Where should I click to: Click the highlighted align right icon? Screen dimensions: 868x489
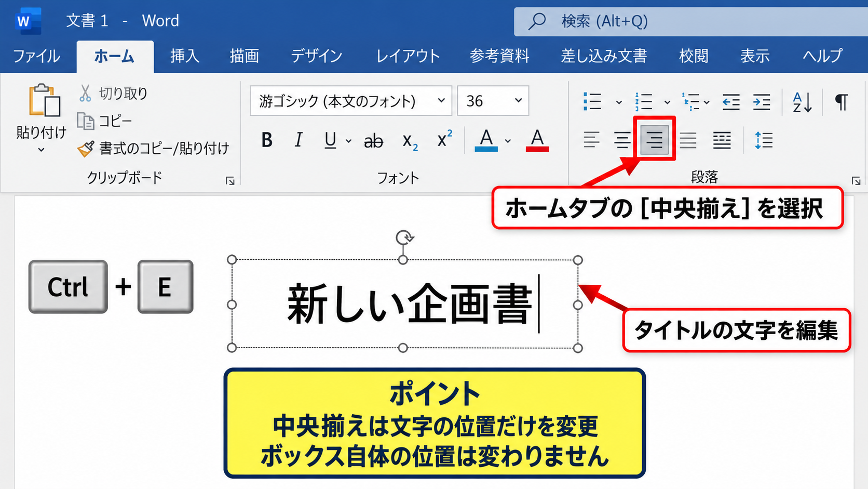click(x=654, y=139)
